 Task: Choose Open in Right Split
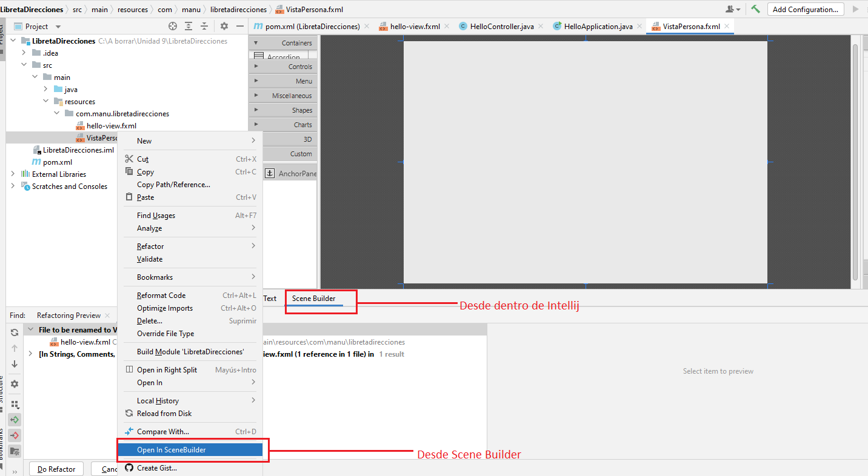pos(190,370)
